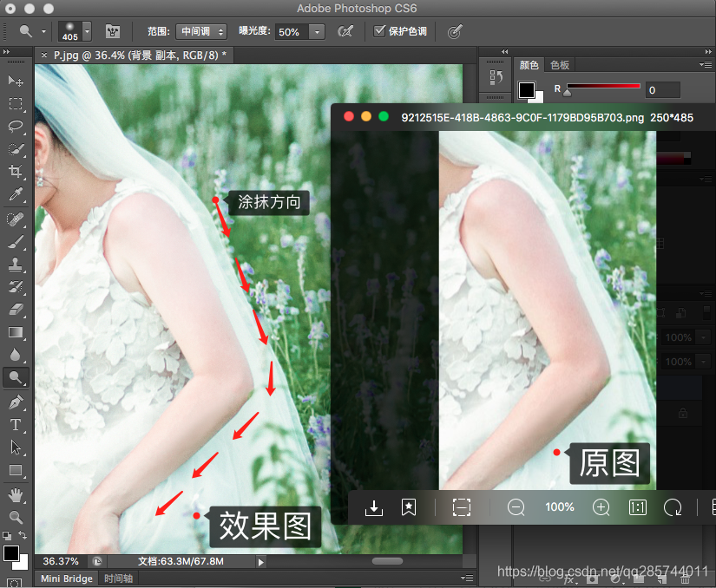Reset default foreground and background colors
The image size is (716, 588).
pyautogui.click(x=7, y=536)
